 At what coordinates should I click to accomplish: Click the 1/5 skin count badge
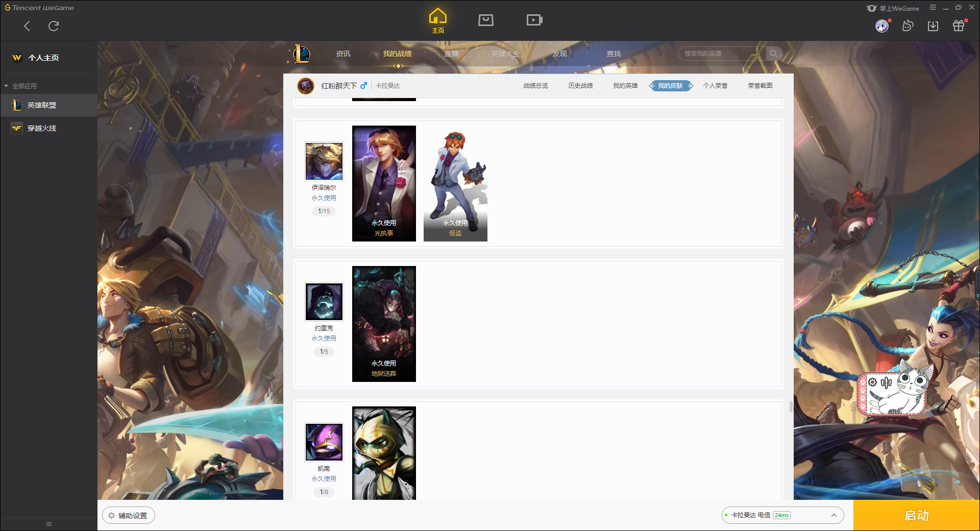324,352
